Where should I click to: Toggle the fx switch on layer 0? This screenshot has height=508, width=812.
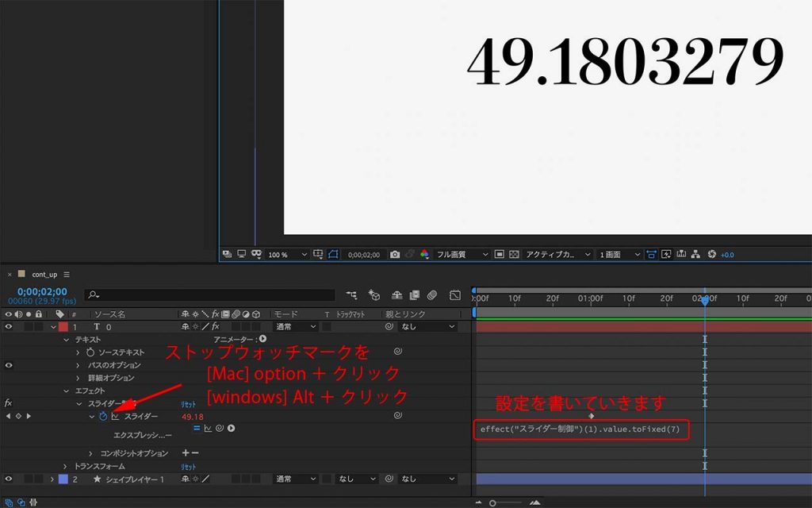(216, 326)
